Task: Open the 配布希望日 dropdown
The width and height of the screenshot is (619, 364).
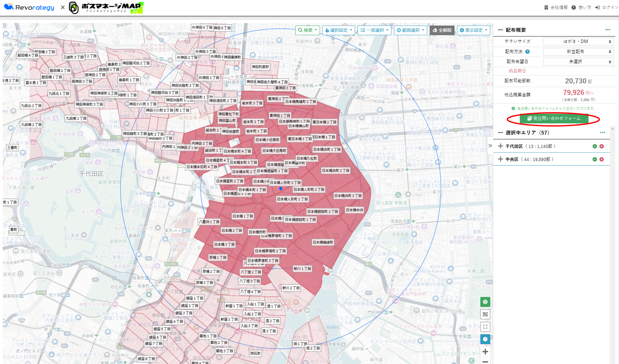Action: [578, 62]
